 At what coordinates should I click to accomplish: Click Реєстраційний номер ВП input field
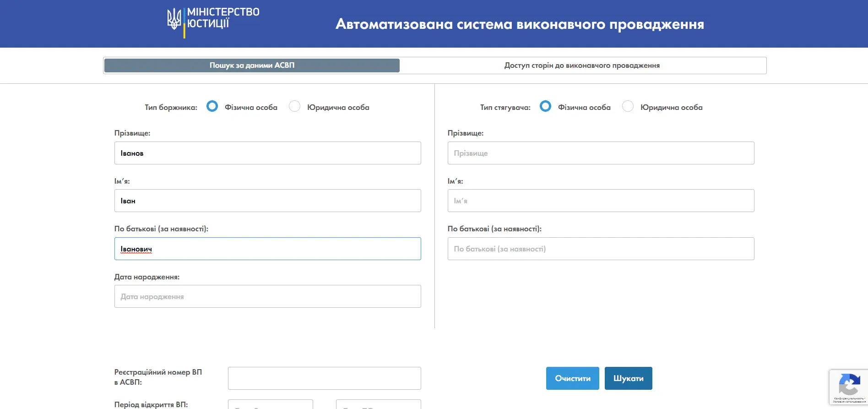tap(324, 378)
